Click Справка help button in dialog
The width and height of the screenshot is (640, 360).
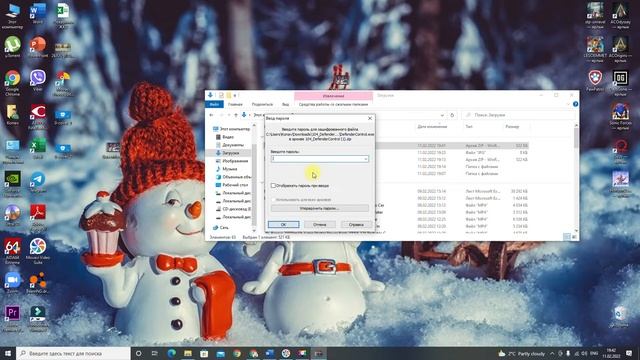coord(356,224)
